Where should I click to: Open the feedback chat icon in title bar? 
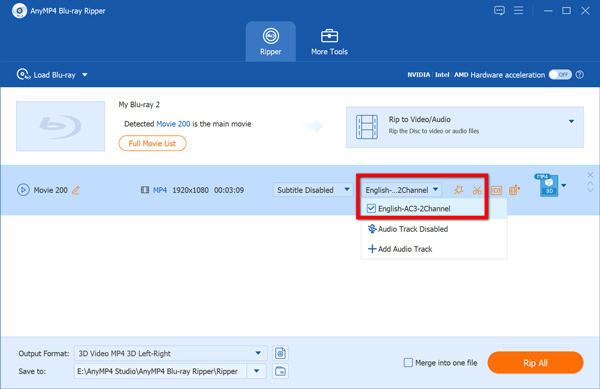coord(499,11)
